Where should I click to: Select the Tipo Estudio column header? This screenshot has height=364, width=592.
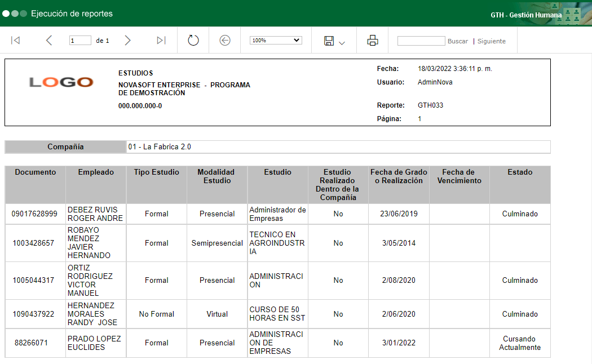tap(157, 185)
